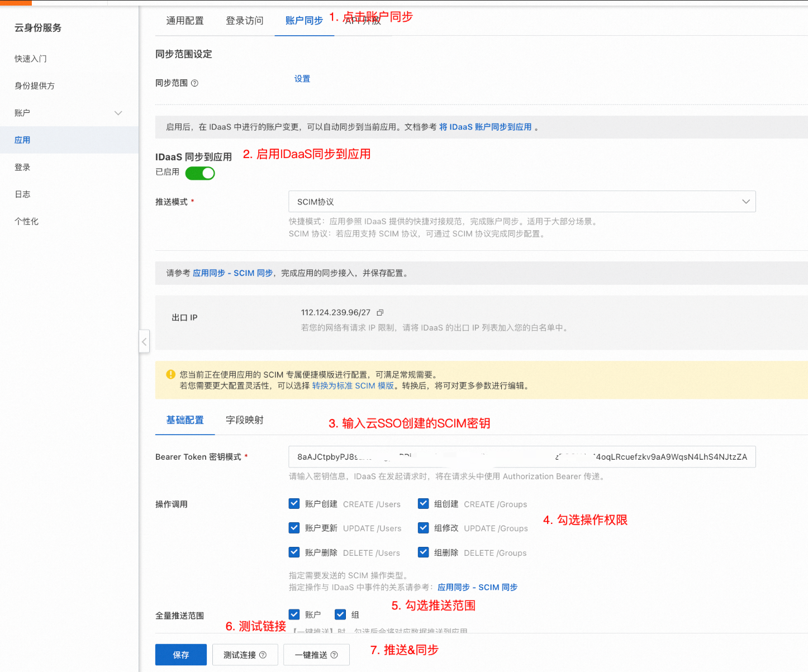Uncheck 账户 under 全量推送范围
Screen dimensions: 808x672
(x=294, y=614)
